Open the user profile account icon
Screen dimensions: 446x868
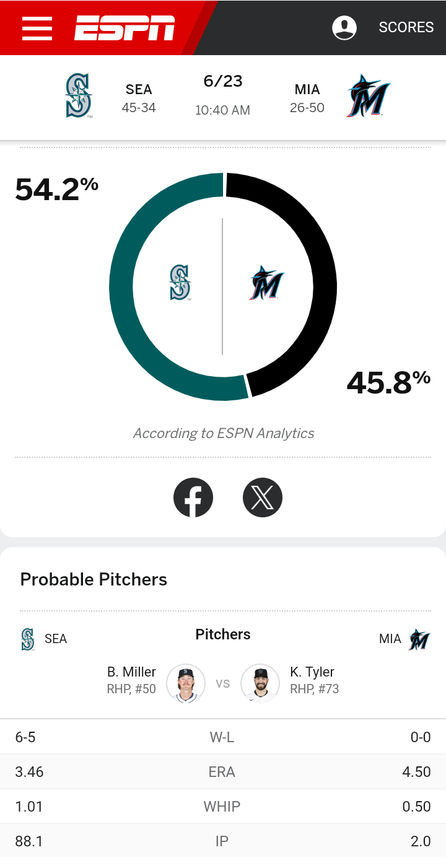(344, 27)
